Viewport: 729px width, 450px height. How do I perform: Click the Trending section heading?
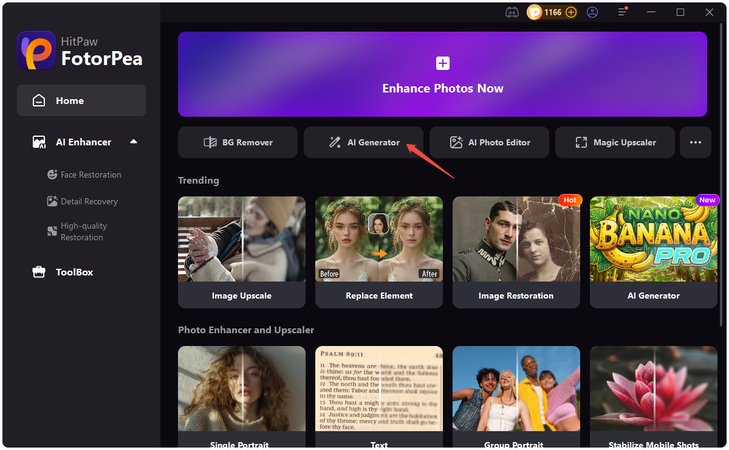[x=199, y=180]
